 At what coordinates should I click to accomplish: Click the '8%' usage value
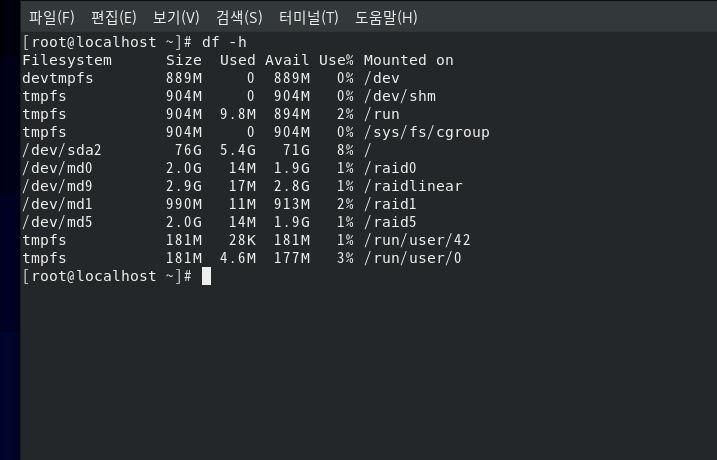pyautogui.click(x=345, y=150)
